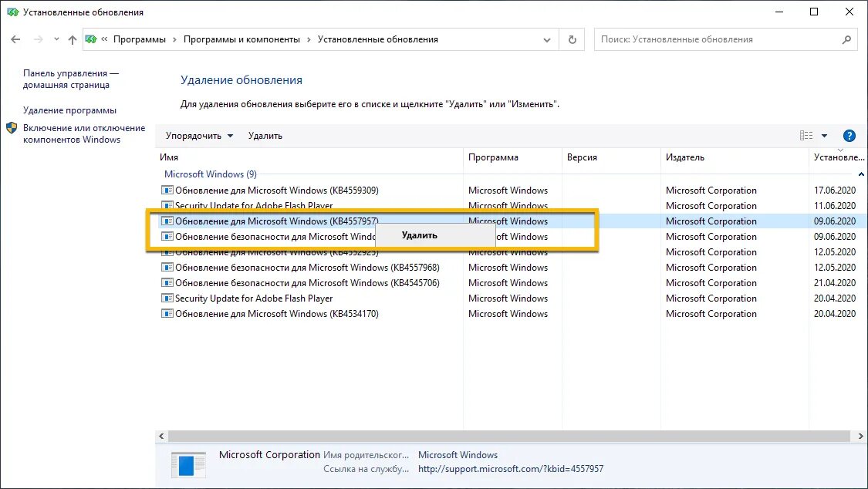868x489 pixels.
Task: Click icon of KB4557957 update
Action: tap(167, 221)
